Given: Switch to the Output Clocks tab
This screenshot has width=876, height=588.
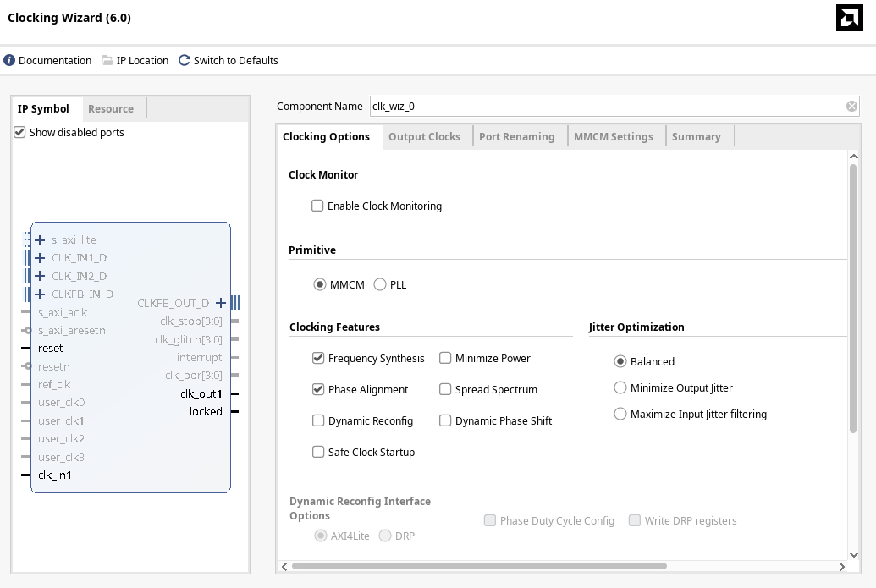Looking at the screenshot, I should pos(424,137).
